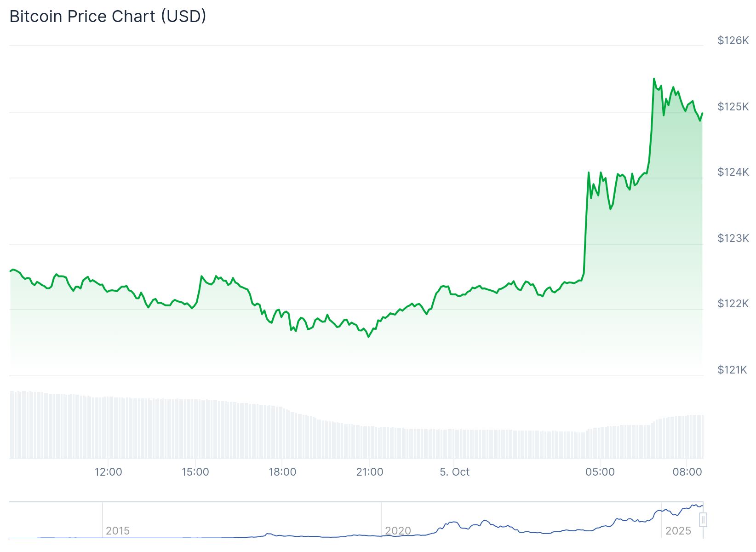This screenshot has width=756, height=552.
Task: Click the 18:00 time axis label
Action: tap(282, 472)
